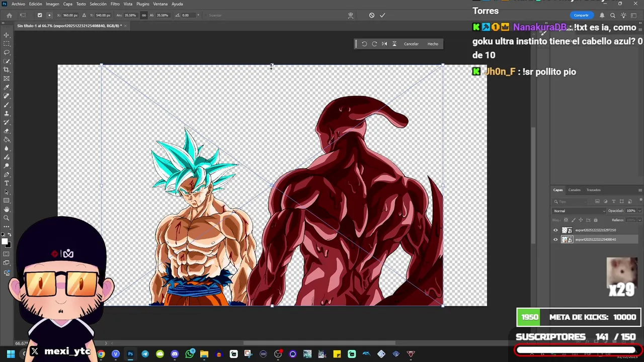
Task: Toggle lock transparent pixels
Action: coord(566,220)
